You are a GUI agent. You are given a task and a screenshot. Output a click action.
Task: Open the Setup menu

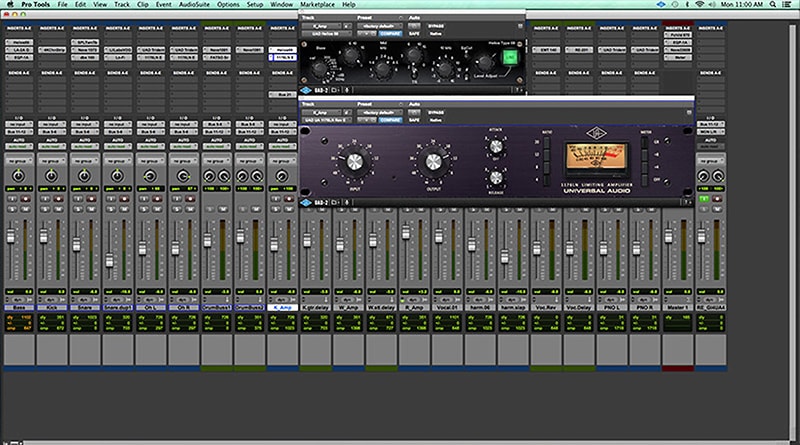click(255, 4)
